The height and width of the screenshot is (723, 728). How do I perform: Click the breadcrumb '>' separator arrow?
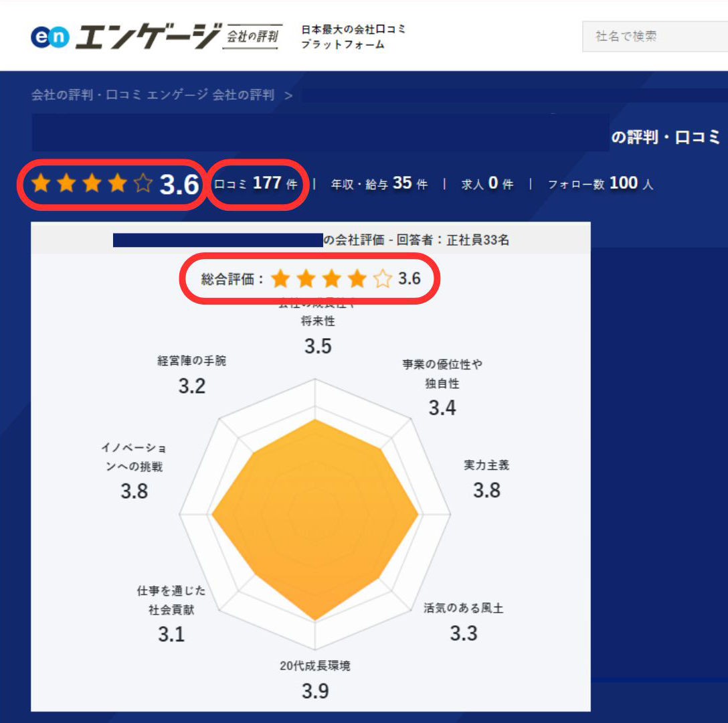[288, 96]
